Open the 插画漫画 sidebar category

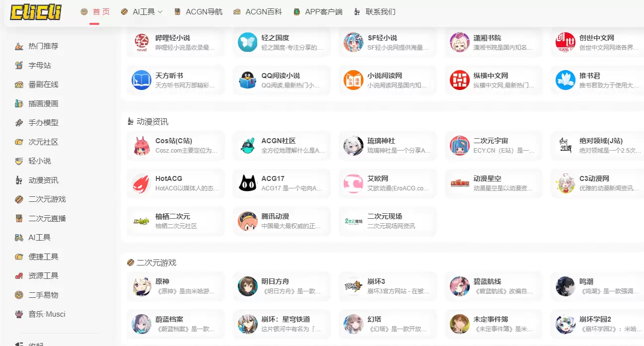pyautogui.click(x=43, y=103)
